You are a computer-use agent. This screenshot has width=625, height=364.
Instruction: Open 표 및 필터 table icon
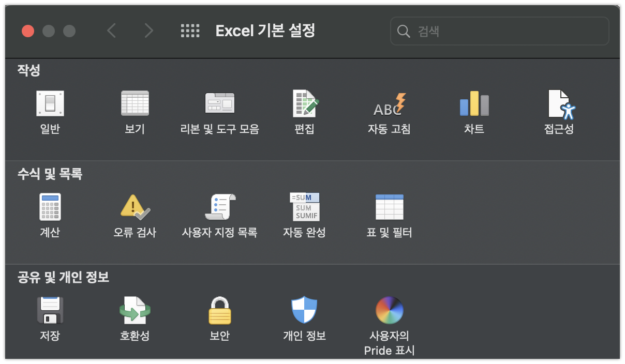pyautogui.click(x=389, y=207)
